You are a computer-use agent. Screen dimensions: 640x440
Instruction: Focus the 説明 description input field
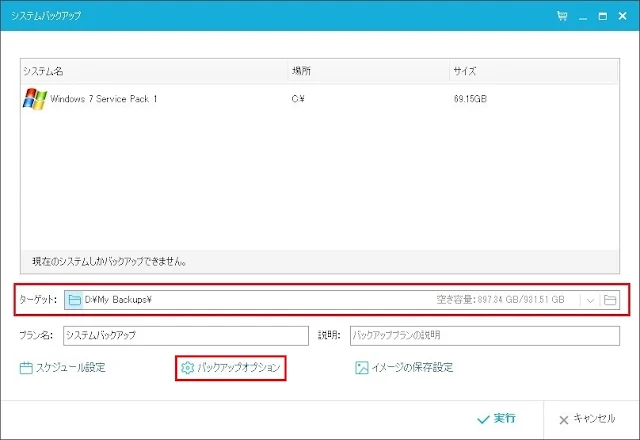point(484,336)
